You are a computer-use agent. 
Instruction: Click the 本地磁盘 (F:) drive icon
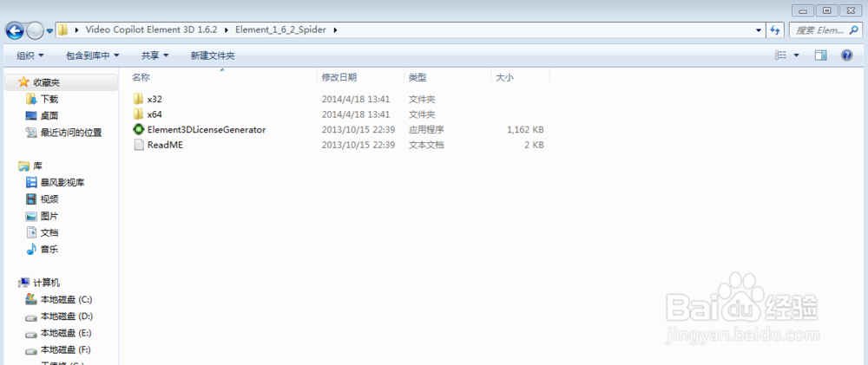click(31, 350)
